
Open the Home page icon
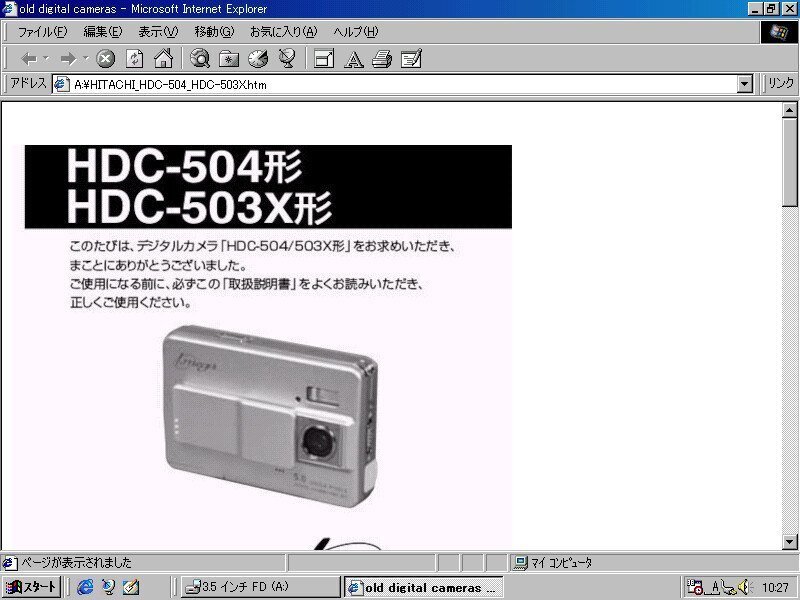pos(163,59)
